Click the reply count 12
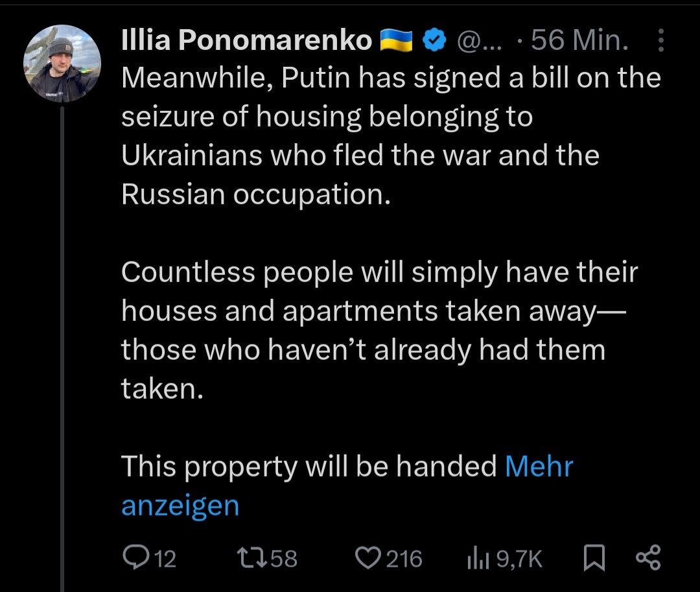The width and height of the screenshot is (700, 592). (165, 558)
